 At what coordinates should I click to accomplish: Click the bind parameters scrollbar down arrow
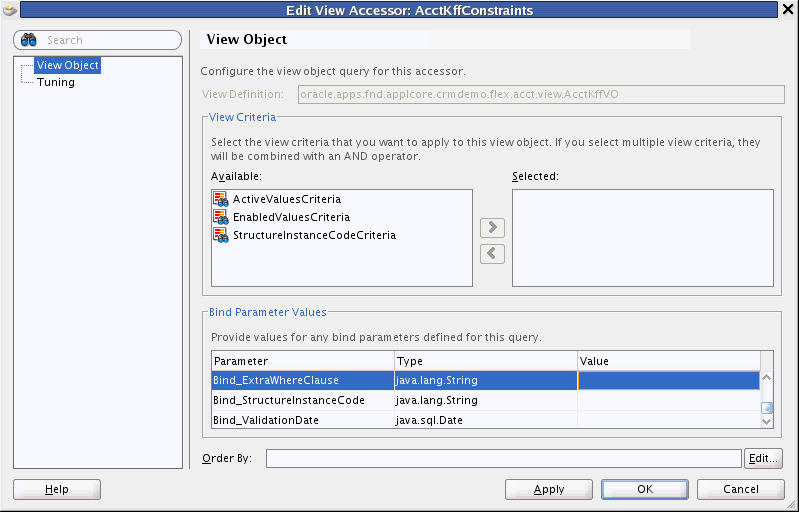pyautogui.click(x=766, y=421)
